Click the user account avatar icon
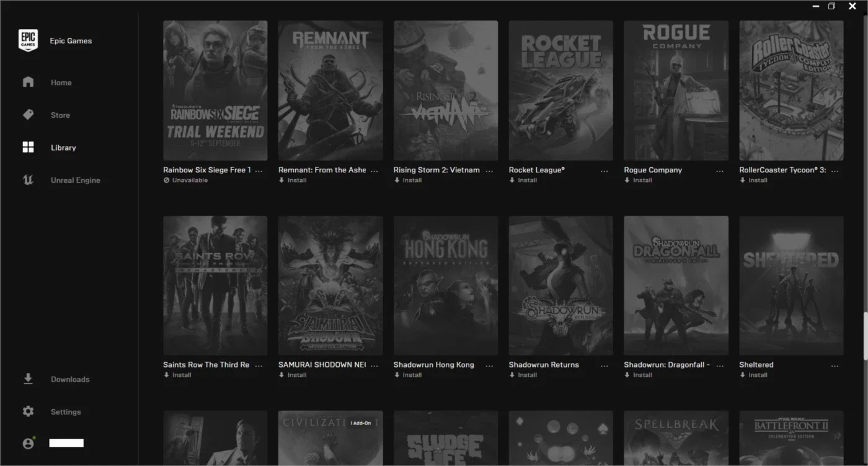The height and width of the screenshot is (466, 868). tap(28, 443)
